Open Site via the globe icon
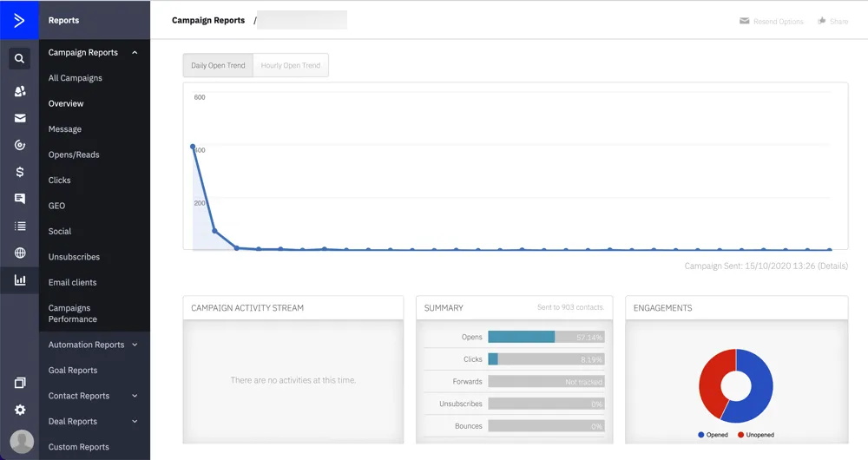The width and height of the screenshot is (868, 460). pyautogui.click(x=19, y=253)
